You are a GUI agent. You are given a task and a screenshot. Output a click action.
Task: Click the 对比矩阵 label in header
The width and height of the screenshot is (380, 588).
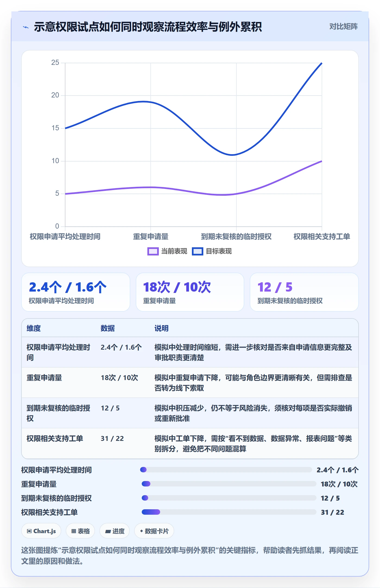pyautogui.click(x=343, y=27)
